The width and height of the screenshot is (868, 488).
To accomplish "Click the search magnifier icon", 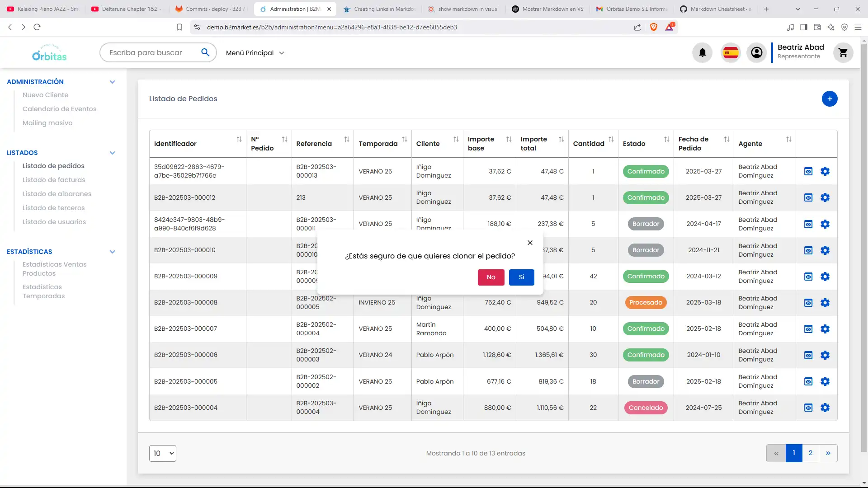I will [x=205, y=52].
